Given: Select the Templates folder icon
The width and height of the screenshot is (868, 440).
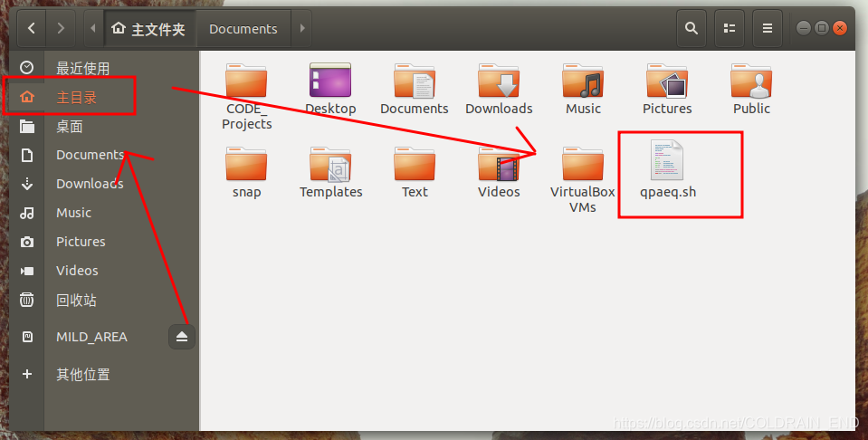Looking at the screenshot, I should (330, 164).
